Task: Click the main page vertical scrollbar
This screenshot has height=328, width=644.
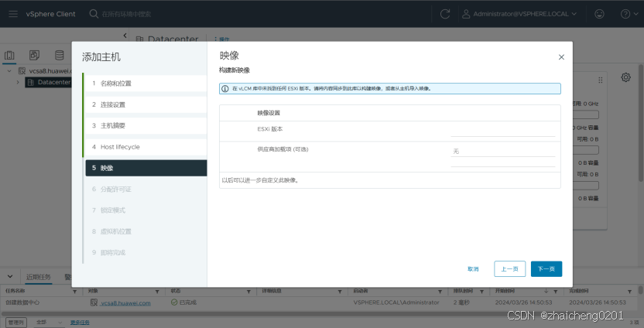Action: (x=641, y=122)
